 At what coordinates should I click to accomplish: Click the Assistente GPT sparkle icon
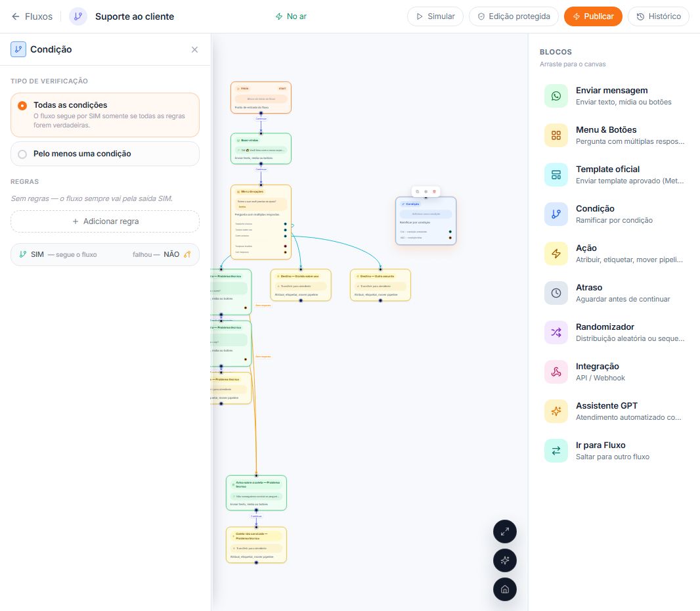(556, 411)
